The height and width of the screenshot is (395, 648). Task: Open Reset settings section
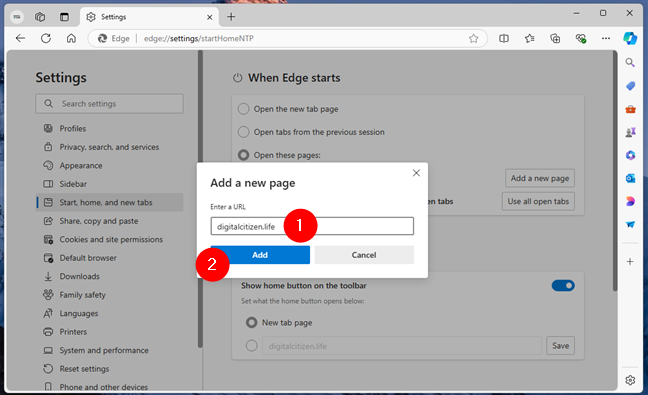click(110, 369)
